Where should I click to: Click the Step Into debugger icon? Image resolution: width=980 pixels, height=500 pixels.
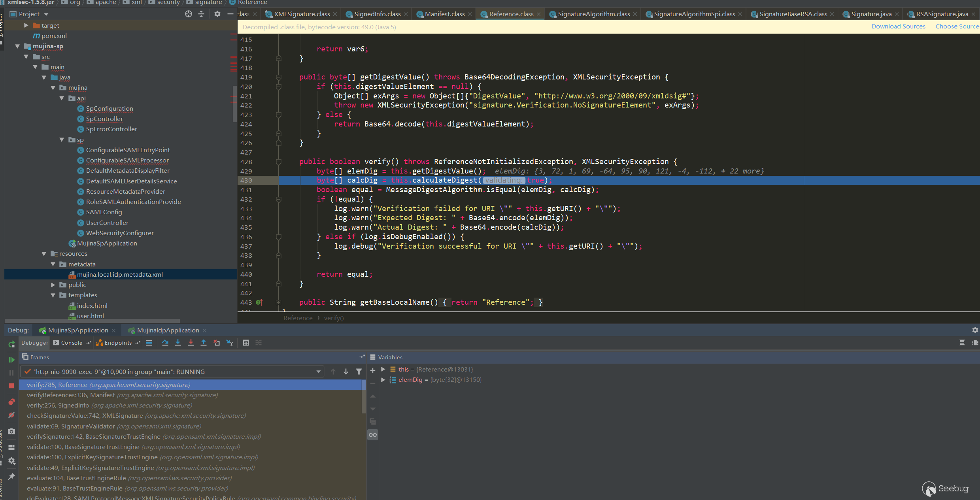coord(178,343)
